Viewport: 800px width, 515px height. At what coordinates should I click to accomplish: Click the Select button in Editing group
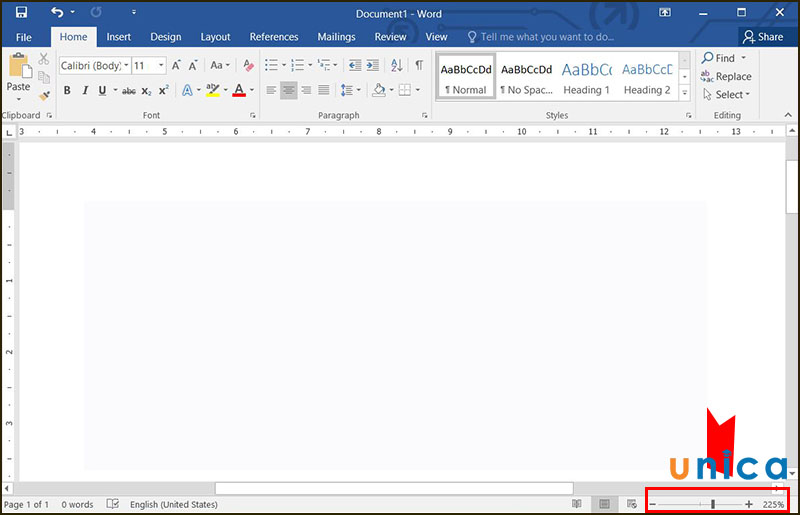click(727, 94)
